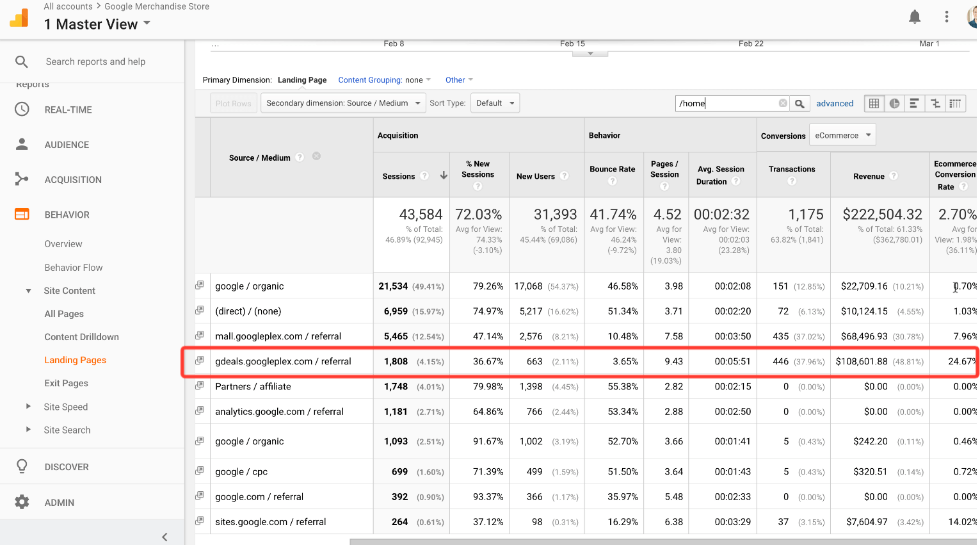Switch to the comparison view
Image resolution: width=980 pixels, height=545 pixels.
pyautogui.click(x=935, y=103)
